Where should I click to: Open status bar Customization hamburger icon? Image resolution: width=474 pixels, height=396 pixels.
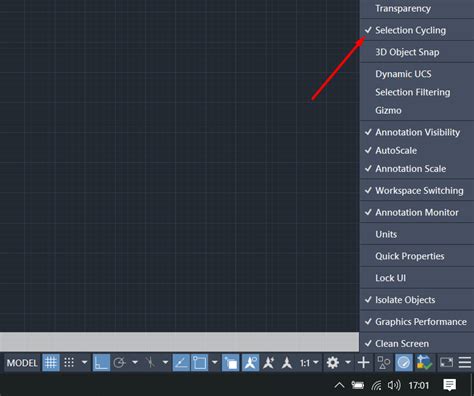[465, 362]
